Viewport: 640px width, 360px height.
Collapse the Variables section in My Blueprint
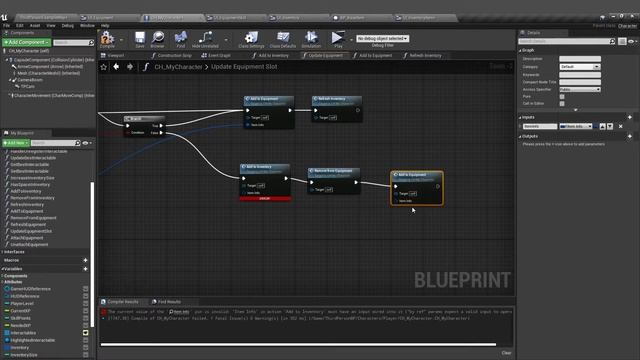(x=3, y=269)
